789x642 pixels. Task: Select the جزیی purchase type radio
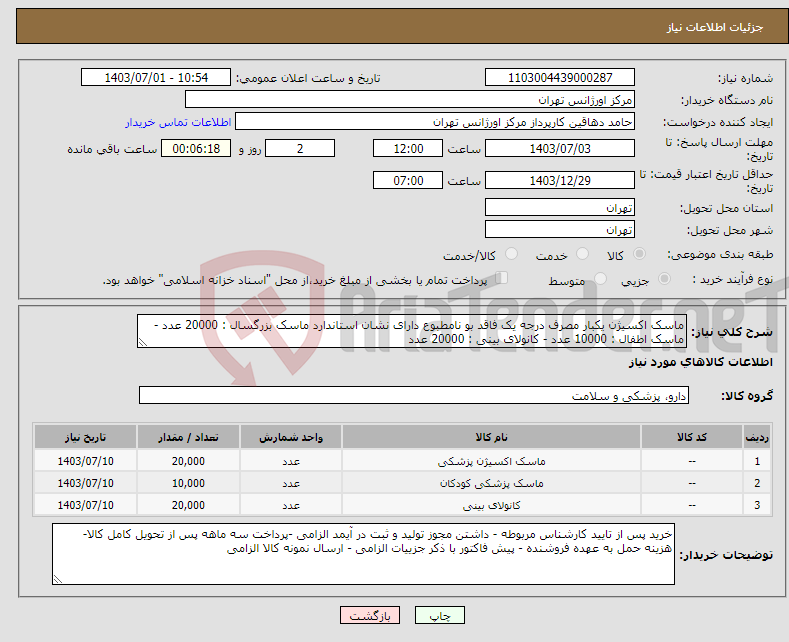click(664, 279)
